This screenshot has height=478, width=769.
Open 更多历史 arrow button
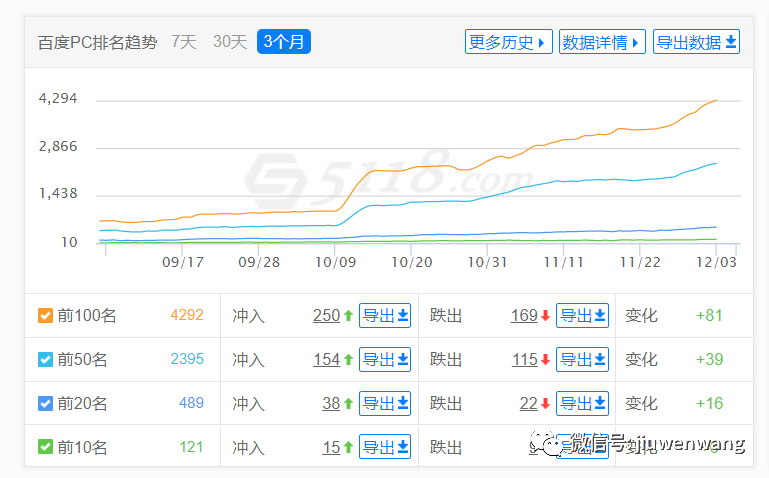pos(509,42)
